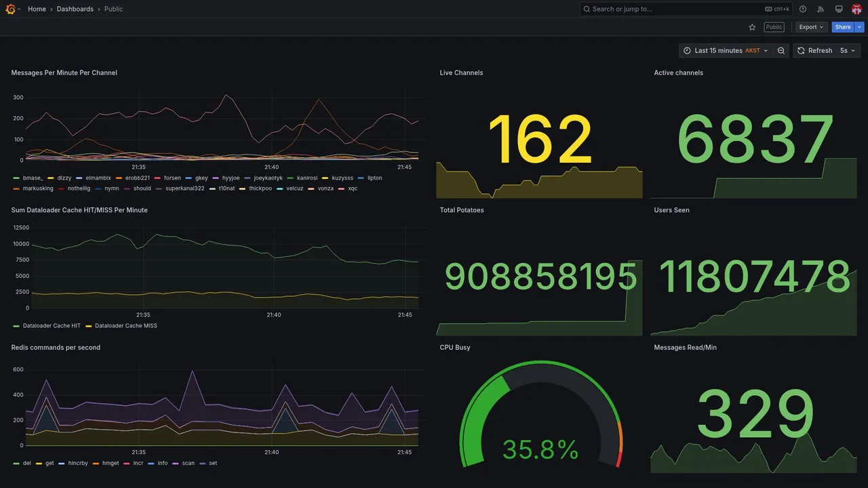Viewport: 868px width, 488px height.
Task: Click the Public badge
Action: (x=774, y=27)
